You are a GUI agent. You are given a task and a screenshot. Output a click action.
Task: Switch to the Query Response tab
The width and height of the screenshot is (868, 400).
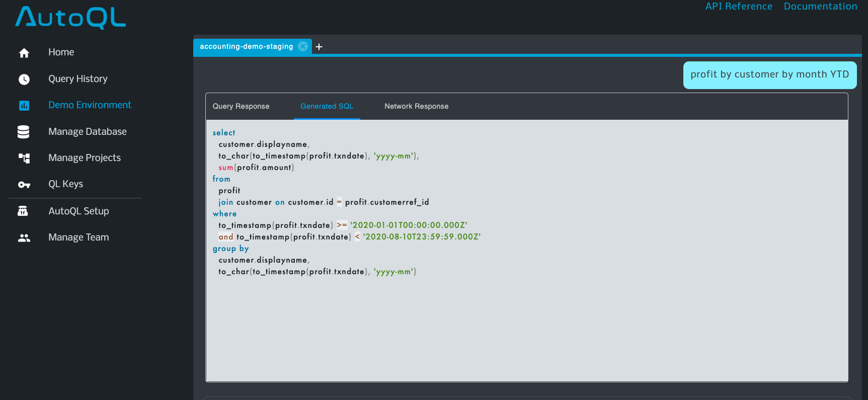[241, 106]
